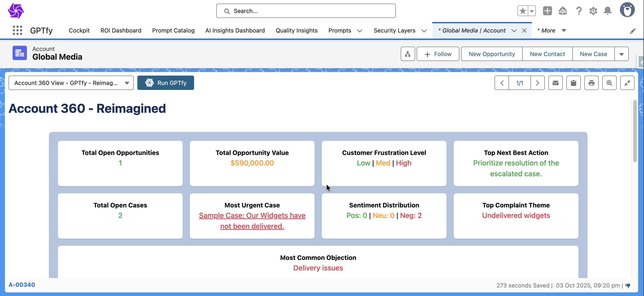This screenshot has width=644, height=296.
Task: Open the App Launcher grid icon
Action: pos(17,30)
